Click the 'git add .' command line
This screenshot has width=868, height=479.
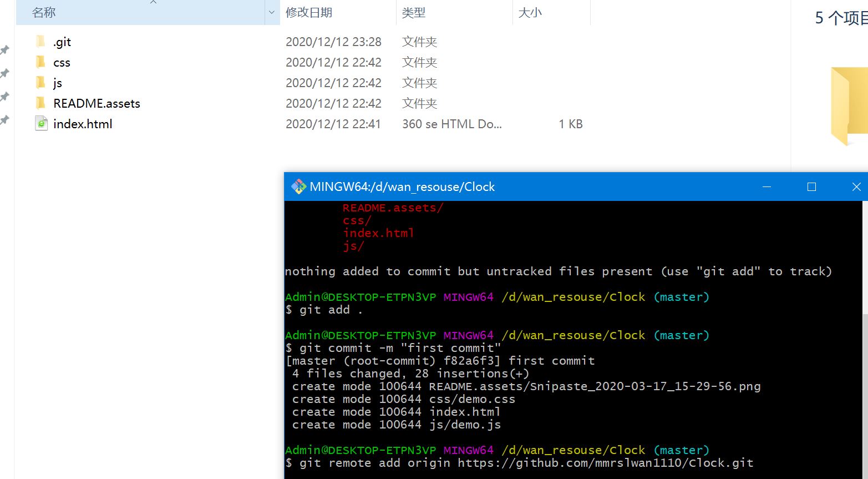point(324,310)
